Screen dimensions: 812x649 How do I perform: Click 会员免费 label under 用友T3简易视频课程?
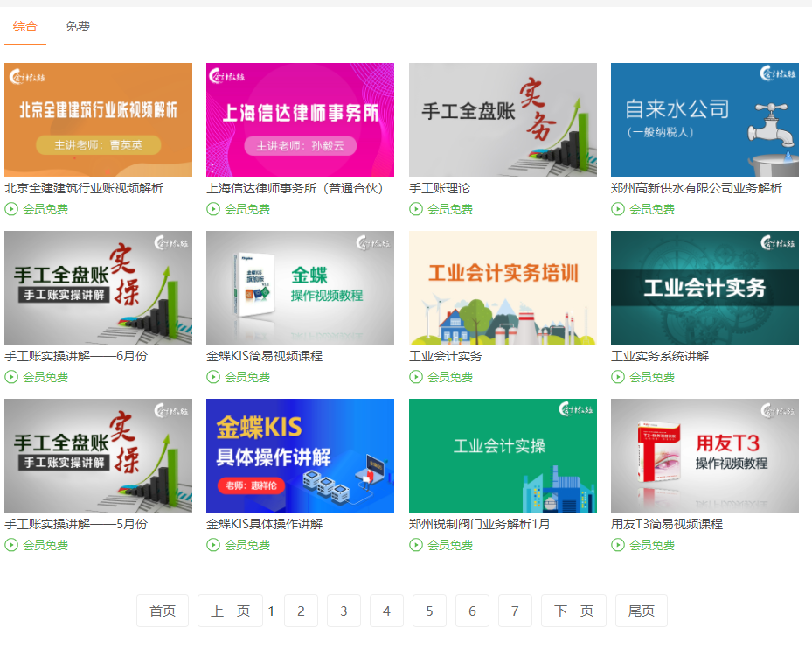(x=652, y=545)
